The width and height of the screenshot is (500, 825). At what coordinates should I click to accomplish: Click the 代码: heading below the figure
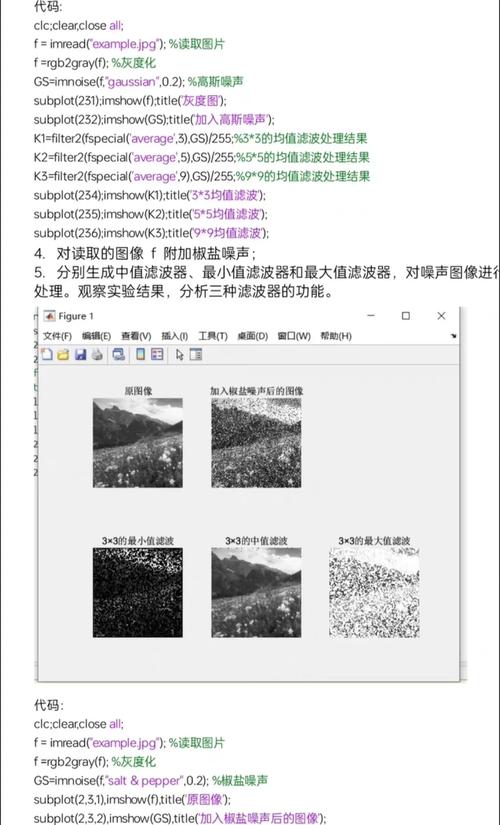point(48,705)
